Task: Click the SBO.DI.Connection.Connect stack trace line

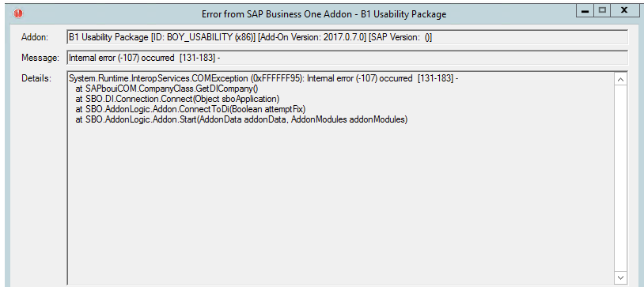Action: [177, 99]
